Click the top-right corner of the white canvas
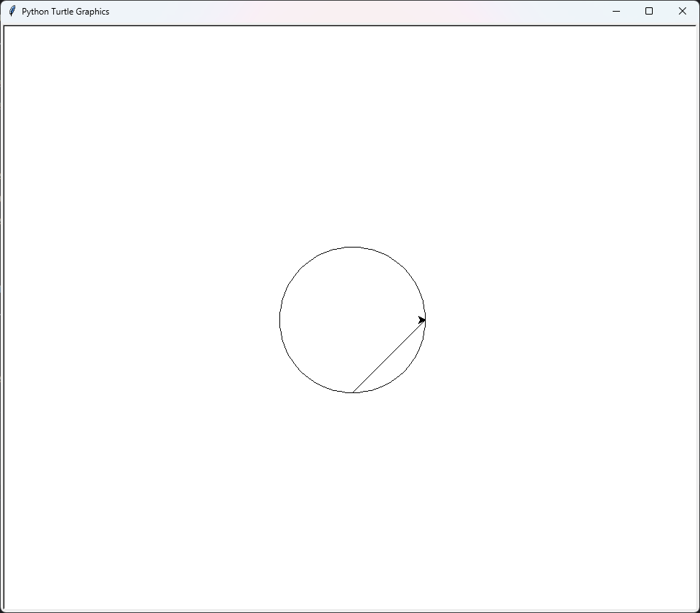700x613 pixels. pyautogui.click(x=694, y=28)
